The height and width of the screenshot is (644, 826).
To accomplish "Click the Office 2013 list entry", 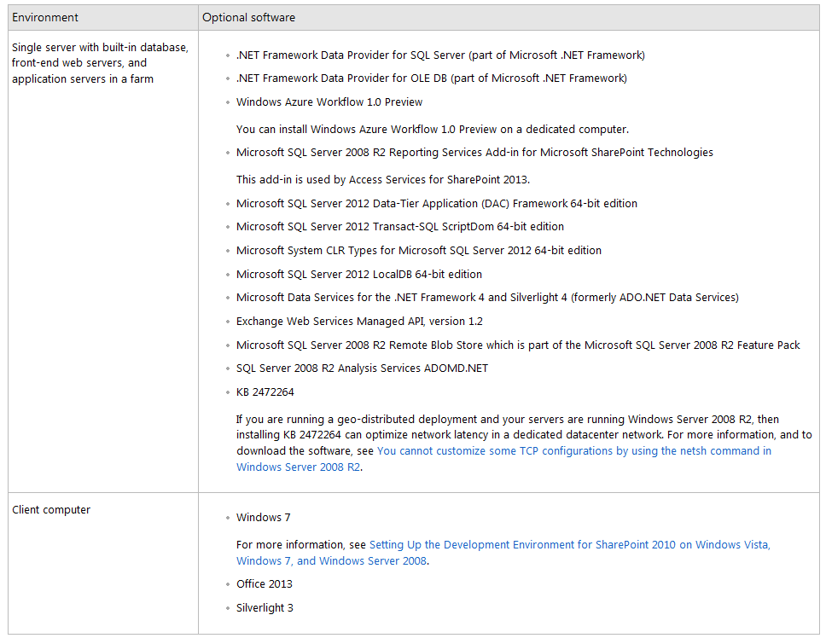I will [x=265, y=583].
